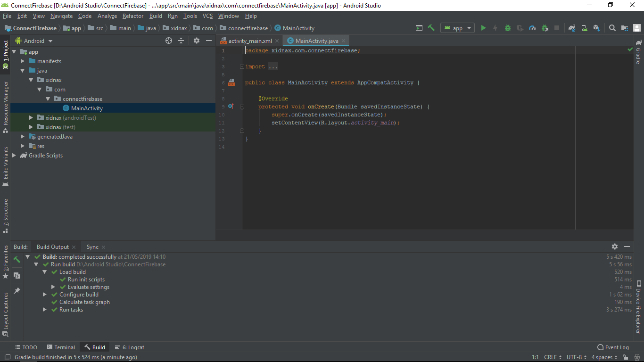
Task: Expand the Run tasks build step
Action: (45, 310)
